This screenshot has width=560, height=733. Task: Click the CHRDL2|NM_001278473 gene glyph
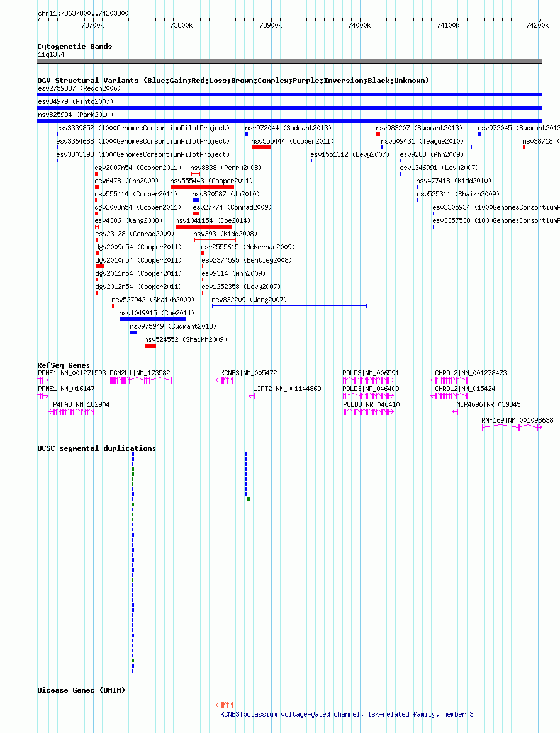449,380
